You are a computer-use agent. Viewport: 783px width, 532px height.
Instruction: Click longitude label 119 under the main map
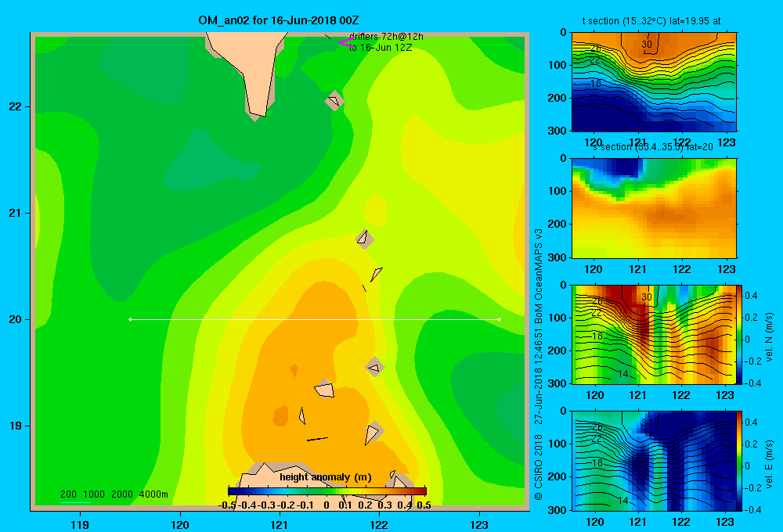coord(80,524)
